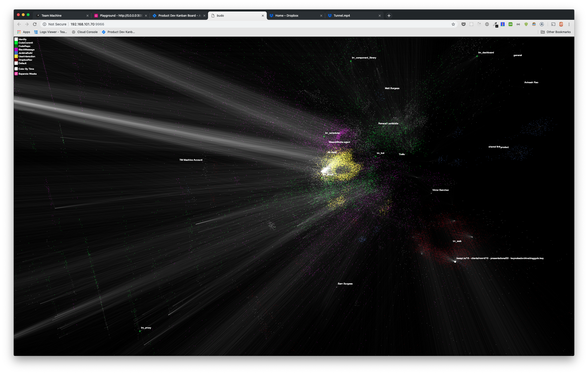The width and height of the screenshot is (588, 374).
Task: Open the Pocket extension icon
Action: coord(463,24)
